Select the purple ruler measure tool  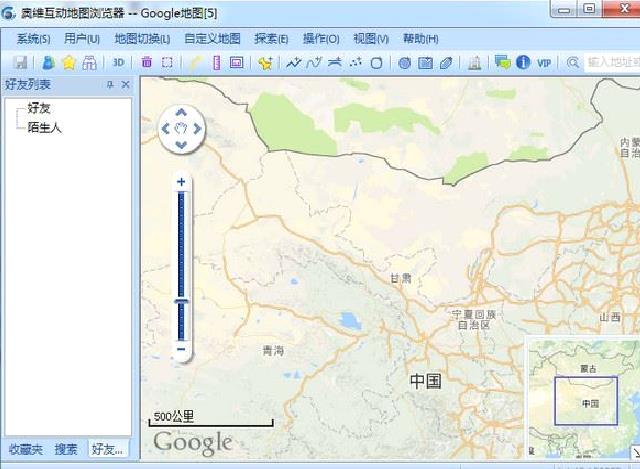pyautogui.click(x=217, y=62)
